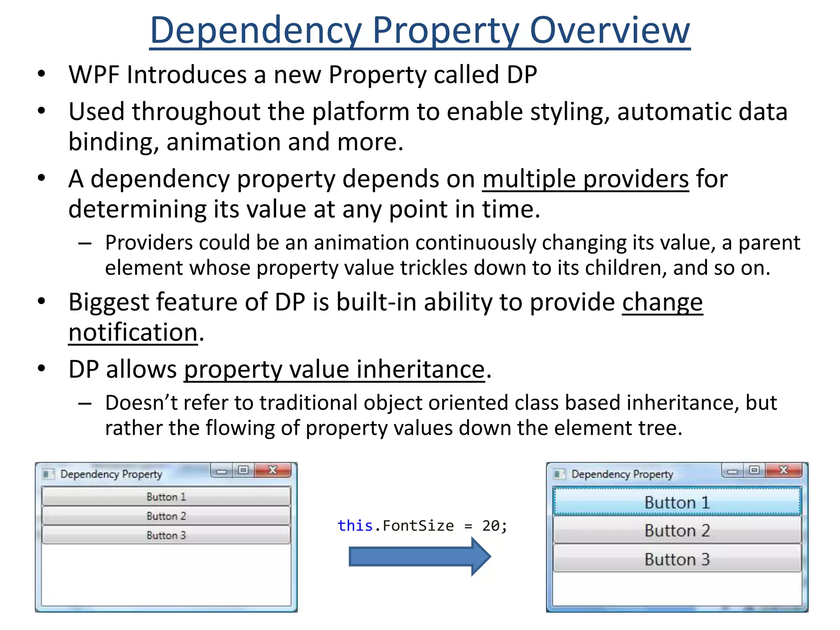
Task: Maximize the right Dependency Property window
Action: pos(754,470)
